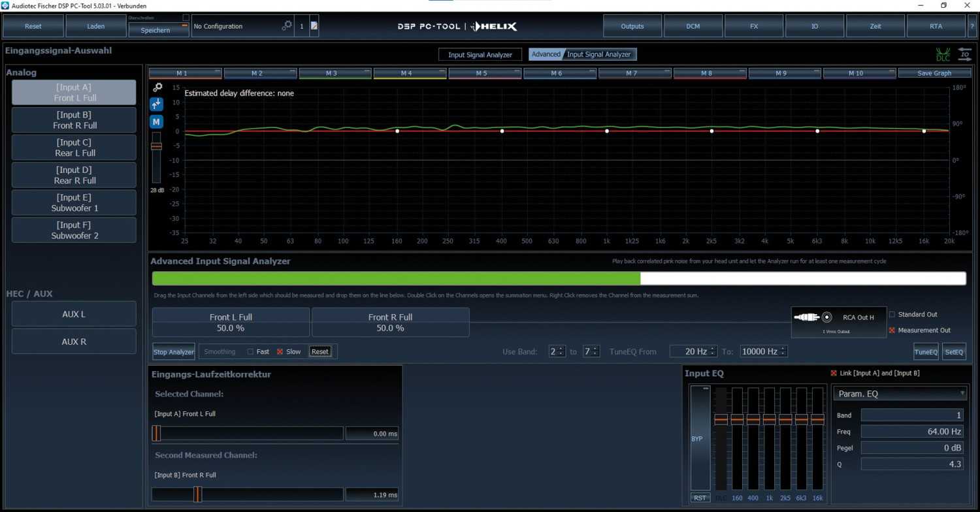Select the white EQ point at 2k5
This screenshot has height=512, width=980.
[x=711, y=131]
